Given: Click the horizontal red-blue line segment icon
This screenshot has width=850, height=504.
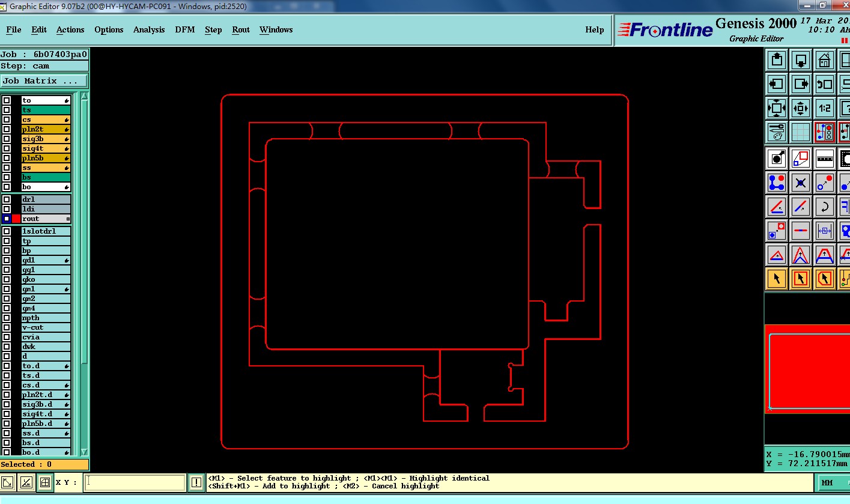Looking at the screenshot, I should click(801, 231).
